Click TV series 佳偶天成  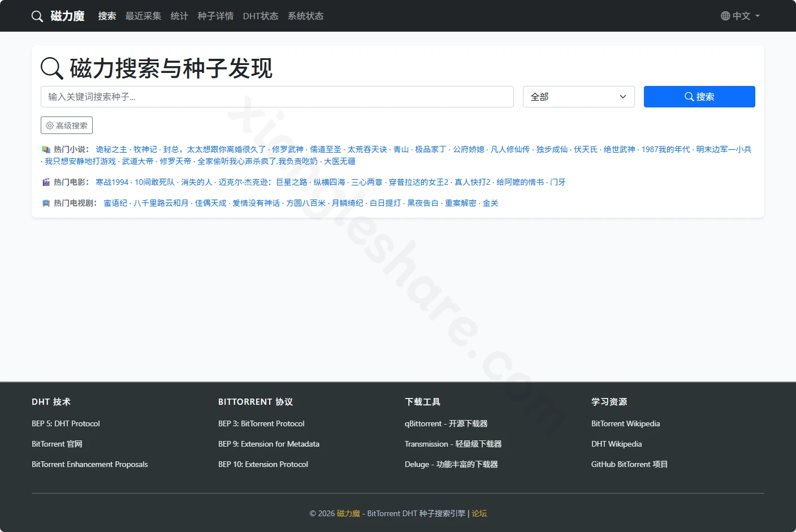tap(211, 203)
